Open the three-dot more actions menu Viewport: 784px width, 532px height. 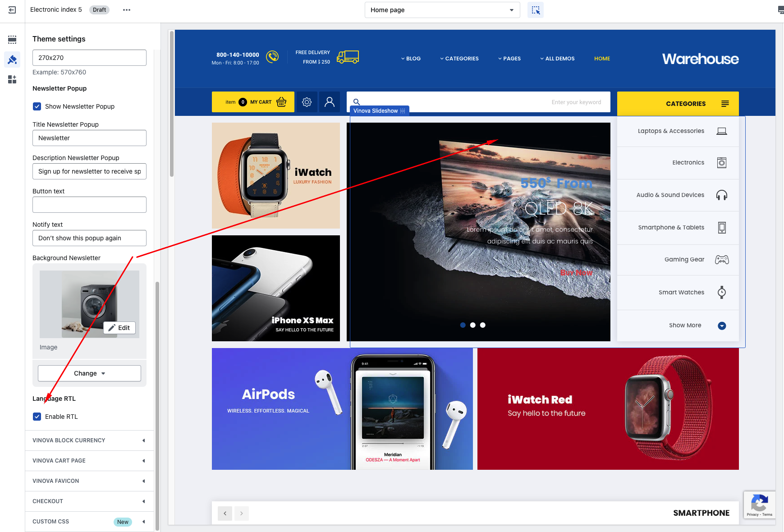pyautogui.click(x=127, y=10)
